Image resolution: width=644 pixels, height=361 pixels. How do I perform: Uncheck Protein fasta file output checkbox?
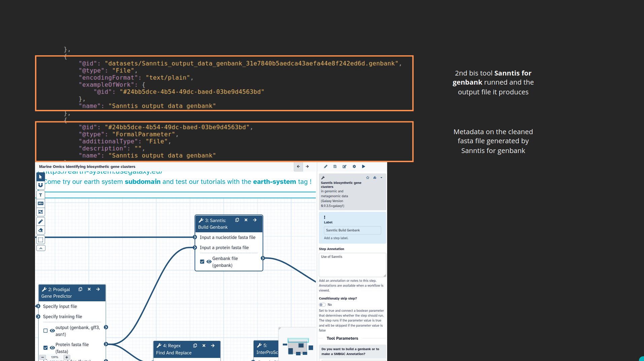45,348
